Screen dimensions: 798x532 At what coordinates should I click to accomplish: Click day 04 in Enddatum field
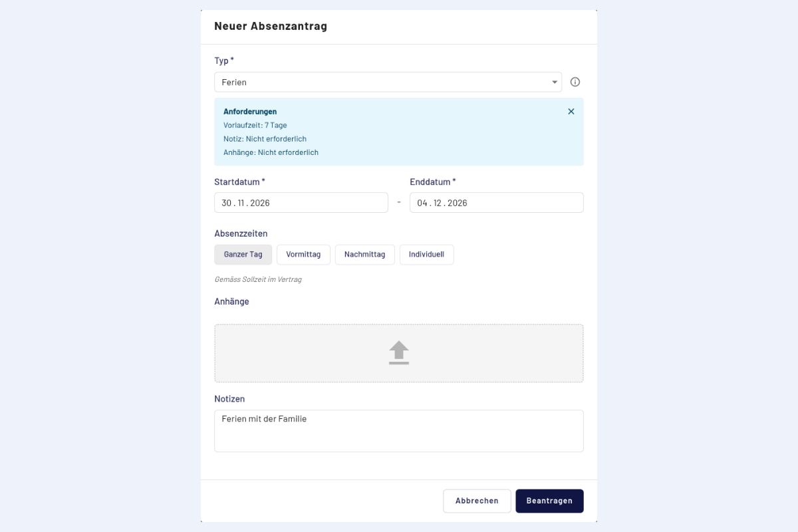423,203
